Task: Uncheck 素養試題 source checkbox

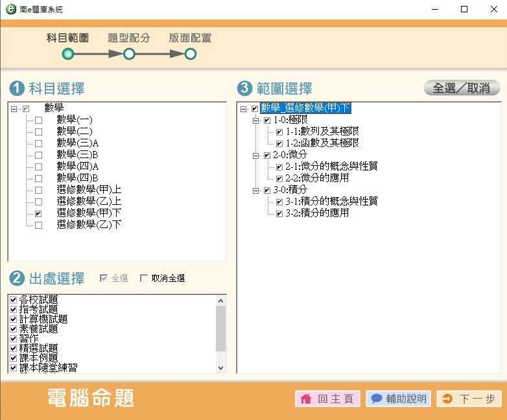Action: [x=13, y=329]
